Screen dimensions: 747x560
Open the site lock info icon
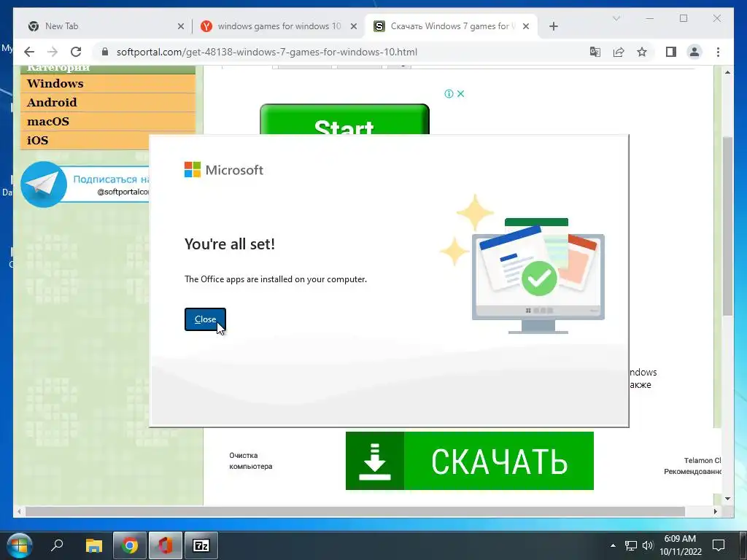click(105, 52)
